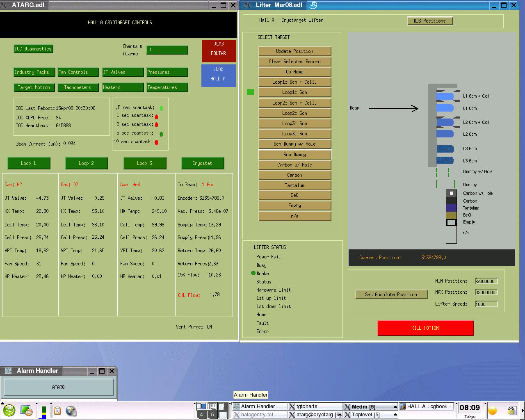Click the MIN Position input field
Screen dimensions: 525x420
(486, 281)
